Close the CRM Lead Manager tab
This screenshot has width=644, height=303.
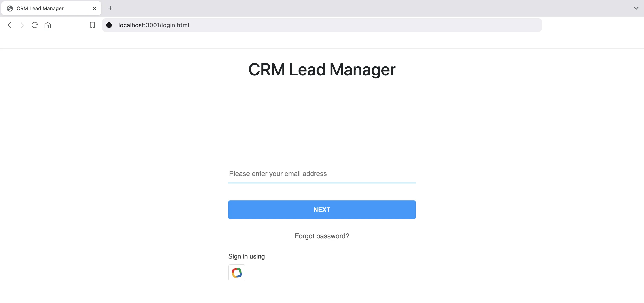point(95,9)
